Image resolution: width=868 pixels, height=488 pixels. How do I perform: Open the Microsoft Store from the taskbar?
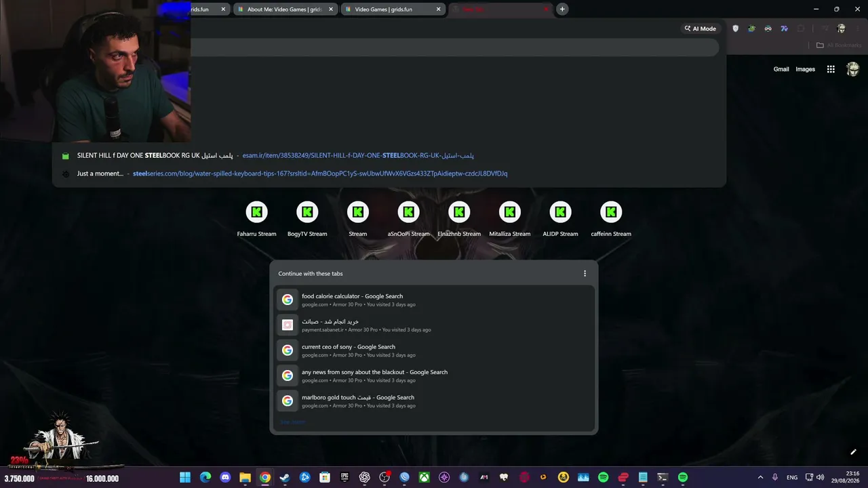[x=325, y=477]
